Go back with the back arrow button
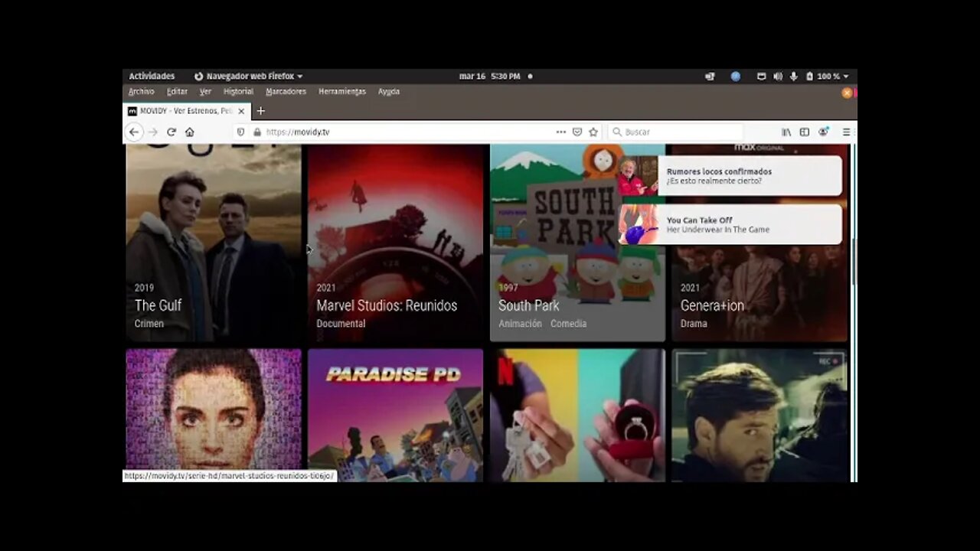Screen dimensions: 980x551 [x=134, y=132]
